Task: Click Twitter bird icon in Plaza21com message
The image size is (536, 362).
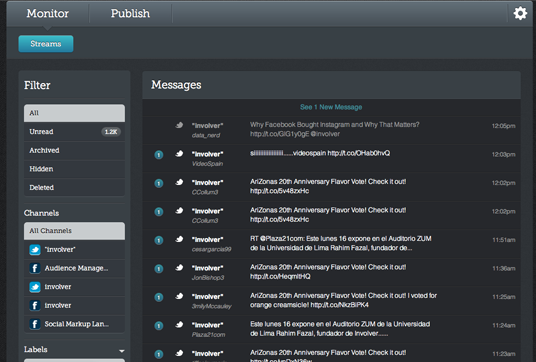Action: tap(179, 324)
